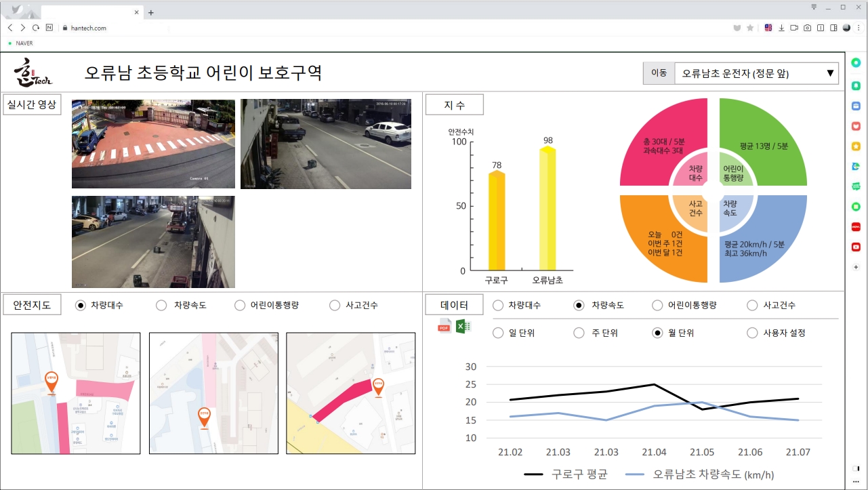The width and height of the screenshot is (868, 490).
Task: Bookmark this page with the star icon
Action: 750,28
